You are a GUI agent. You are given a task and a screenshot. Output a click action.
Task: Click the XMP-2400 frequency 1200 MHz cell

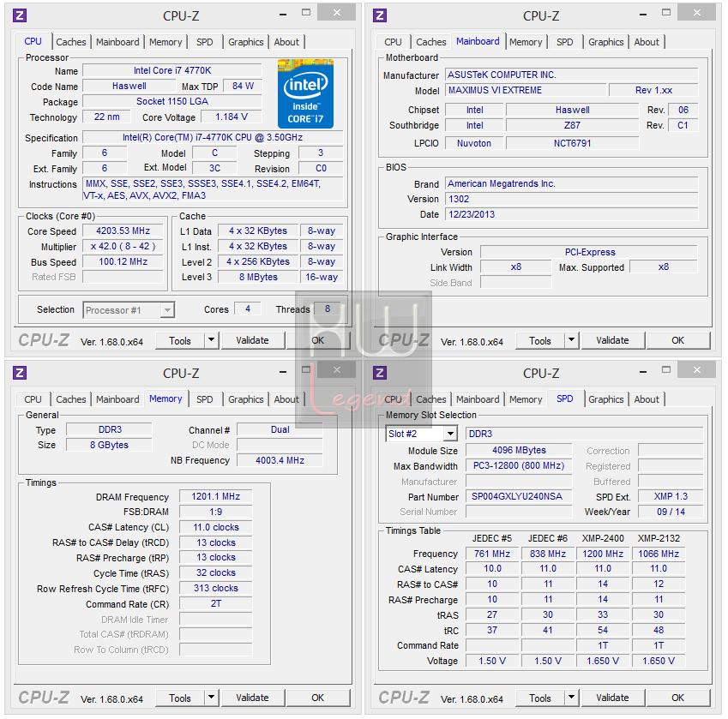[x=603, y=554]
